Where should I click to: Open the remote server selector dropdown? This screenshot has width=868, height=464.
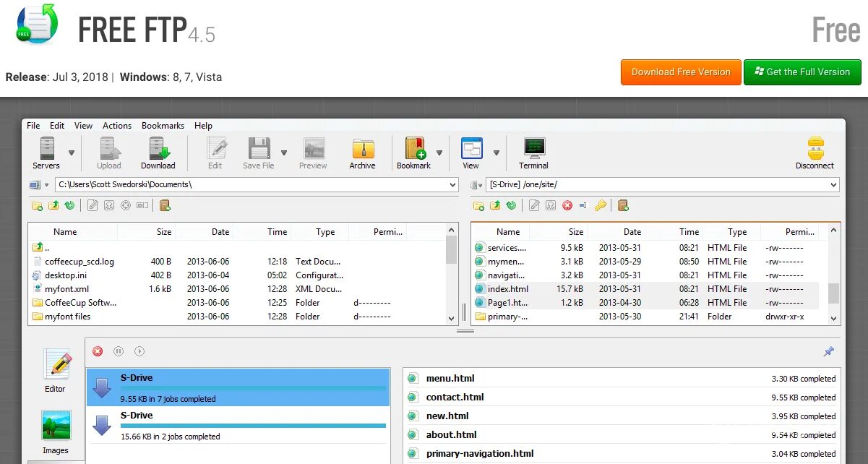(481, 186)
